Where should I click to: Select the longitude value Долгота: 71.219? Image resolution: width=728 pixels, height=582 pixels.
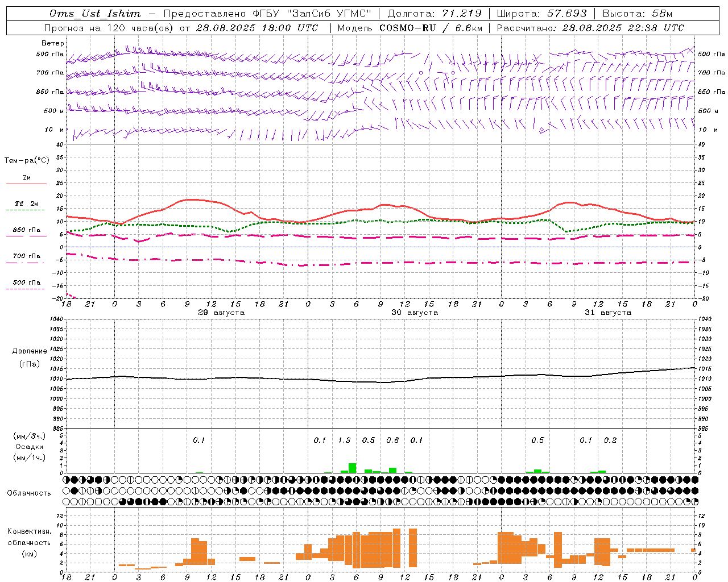435,14
